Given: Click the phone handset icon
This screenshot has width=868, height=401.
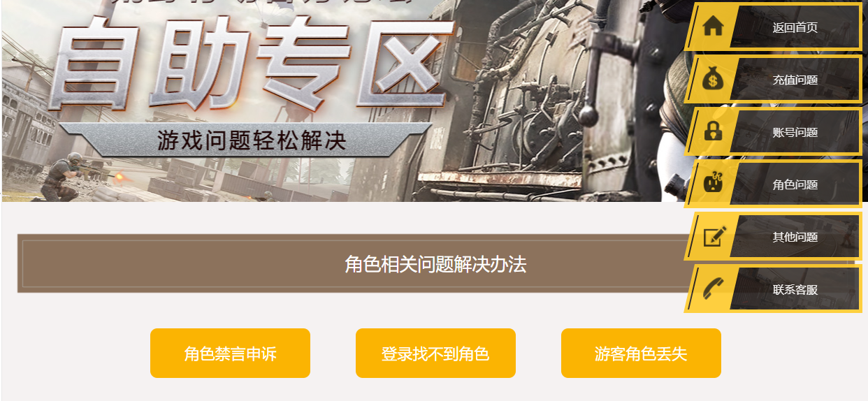Looking at the screenshot, I should (713, 289).
